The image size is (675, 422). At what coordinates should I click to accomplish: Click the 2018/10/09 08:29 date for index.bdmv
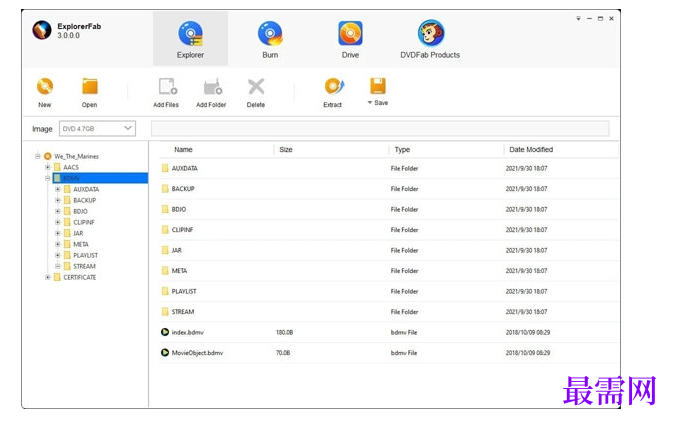coord(528,332)
